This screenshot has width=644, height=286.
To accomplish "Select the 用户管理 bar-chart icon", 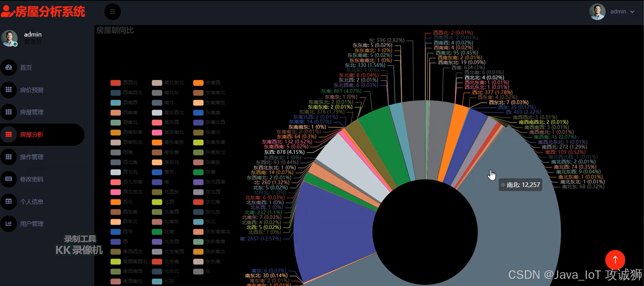I will click(x=8, y=224).
